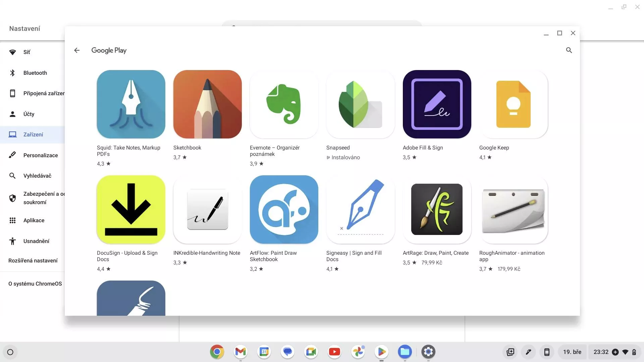
Task: Open O systému ChromeOS link
Action: [x=35, y=284]
